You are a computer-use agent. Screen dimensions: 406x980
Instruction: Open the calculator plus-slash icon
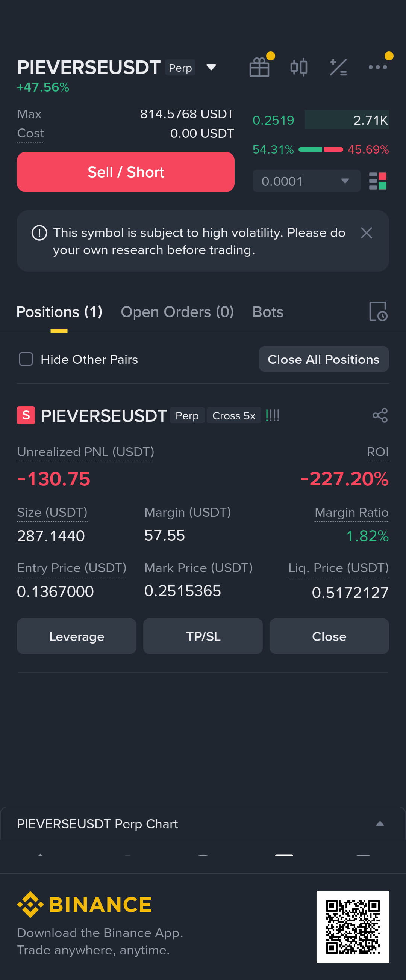click(338, 67)
